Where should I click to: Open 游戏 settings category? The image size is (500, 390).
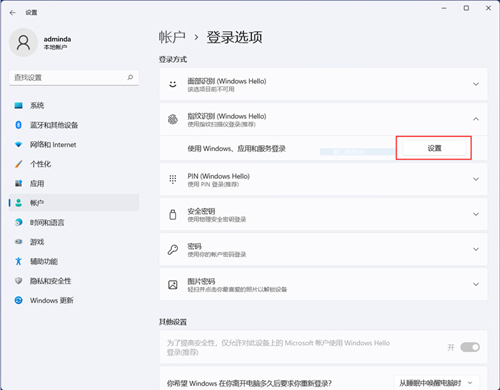point(74,242)
